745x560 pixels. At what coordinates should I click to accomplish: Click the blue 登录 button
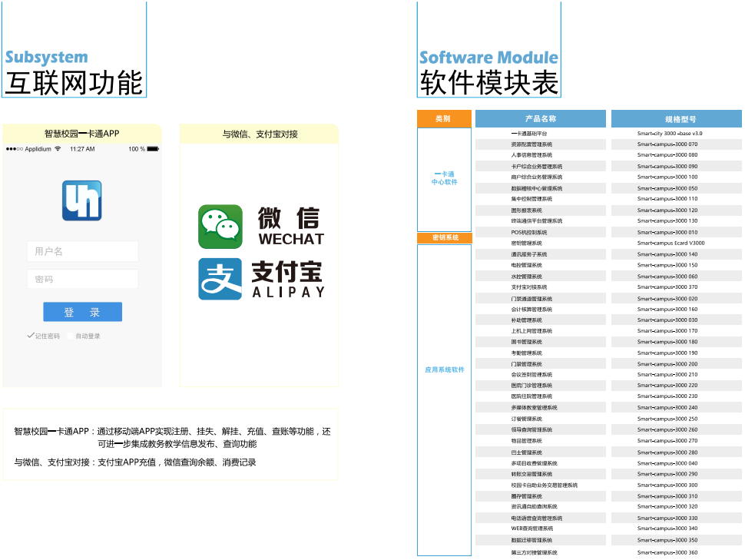click(x=83, y=312)
